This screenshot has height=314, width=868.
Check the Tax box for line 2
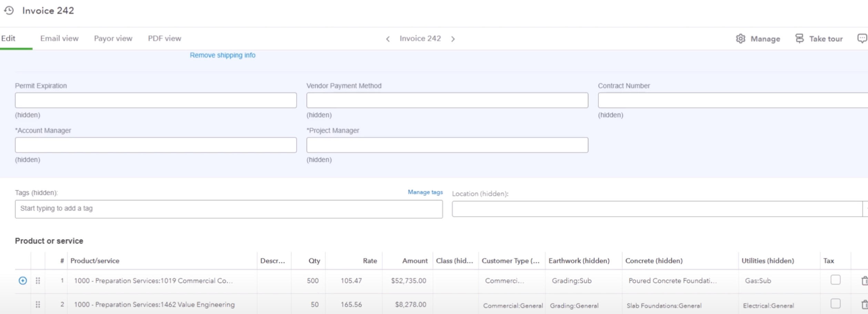tap(835, 304)
